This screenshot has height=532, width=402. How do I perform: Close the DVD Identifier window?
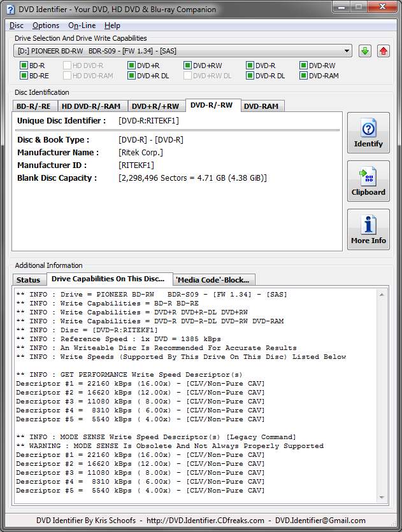(x=383, y=6)
